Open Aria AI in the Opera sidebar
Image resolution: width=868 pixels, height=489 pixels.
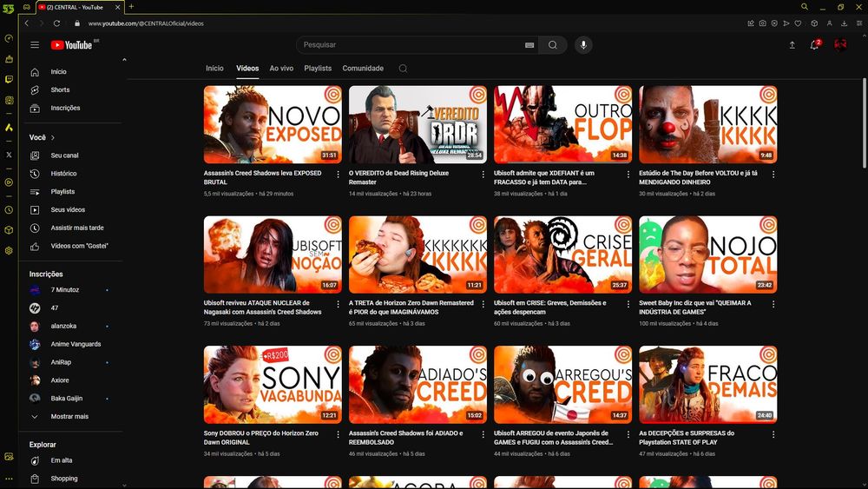(x=9, y=128)
